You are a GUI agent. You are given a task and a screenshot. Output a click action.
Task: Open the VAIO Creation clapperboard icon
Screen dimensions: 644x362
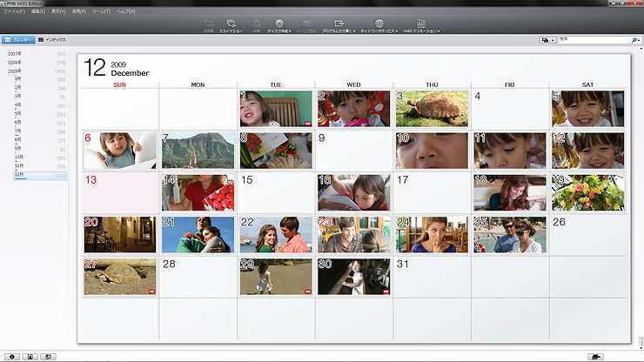click(x=421, y=25)
